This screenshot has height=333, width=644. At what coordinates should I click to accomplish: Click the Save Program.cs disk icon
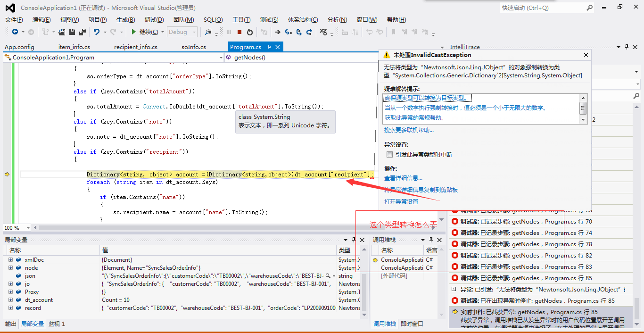pyautogui.click(x=73, y=32)
